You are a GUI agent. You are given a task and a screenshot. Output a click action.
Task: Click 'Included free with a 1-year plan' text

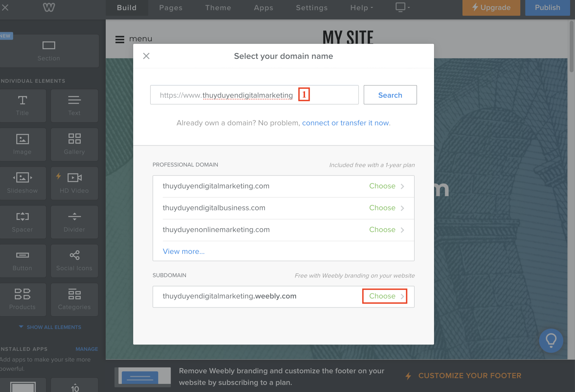pyautogui.click(x=372, y=165)
